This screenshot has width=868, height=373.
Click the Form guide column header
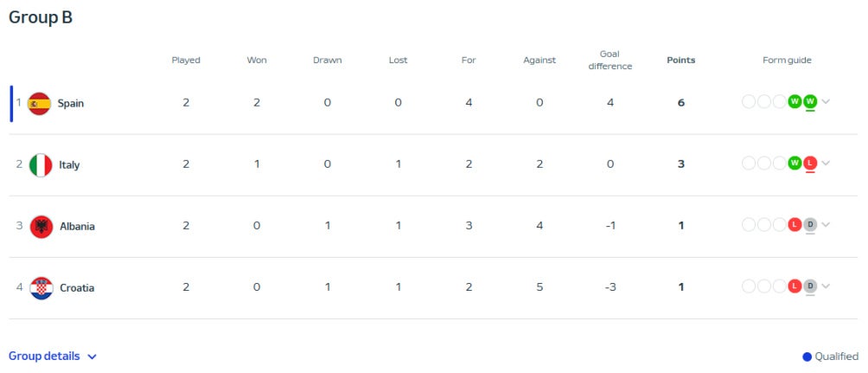(x=787, y=61)
